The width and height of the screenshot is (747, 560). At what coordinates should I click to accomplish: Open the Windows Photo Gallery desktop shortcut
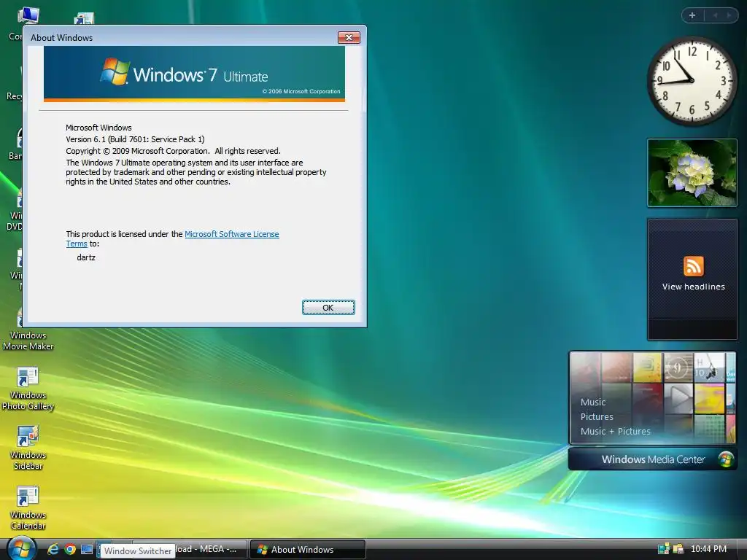28,389
